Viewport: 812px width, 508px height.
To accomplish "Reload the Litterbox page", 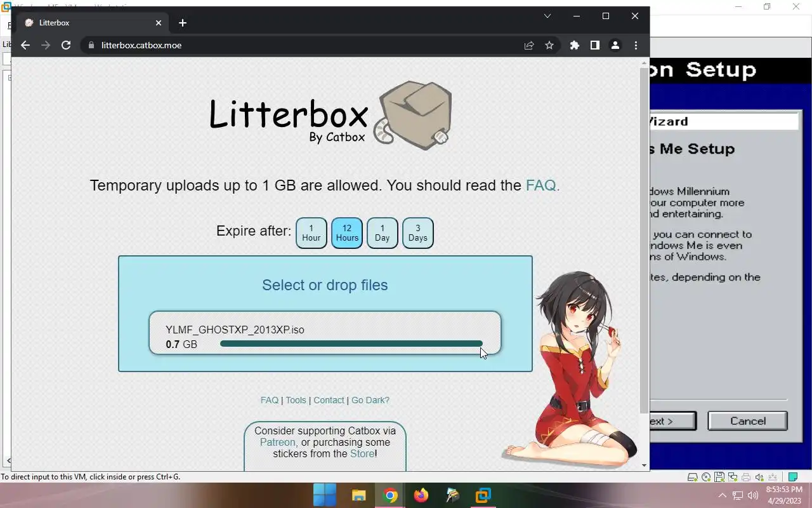I will point(66,45).
